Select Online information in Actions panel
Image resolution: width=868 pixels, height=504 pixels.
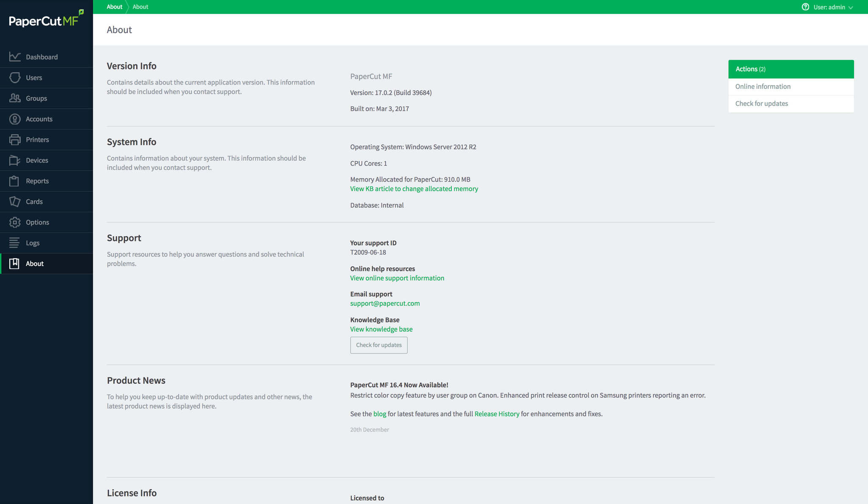click(x=763, y=86)
